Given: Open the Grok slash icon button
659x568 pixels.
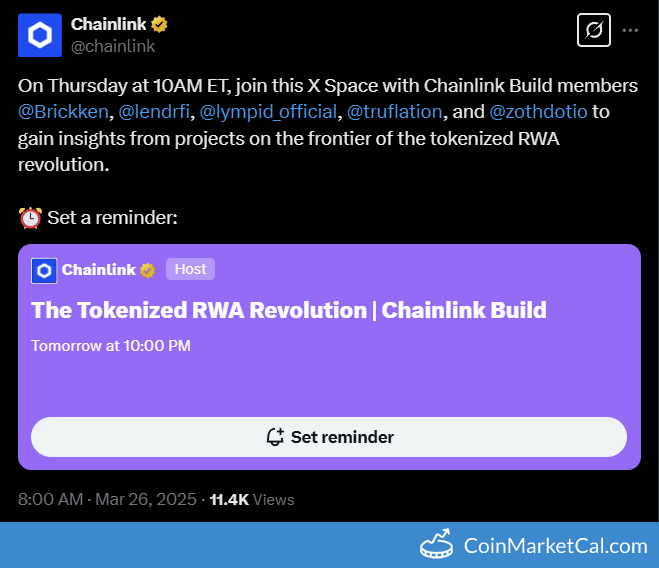Looking at the screenshot, I should coord(593,30).
